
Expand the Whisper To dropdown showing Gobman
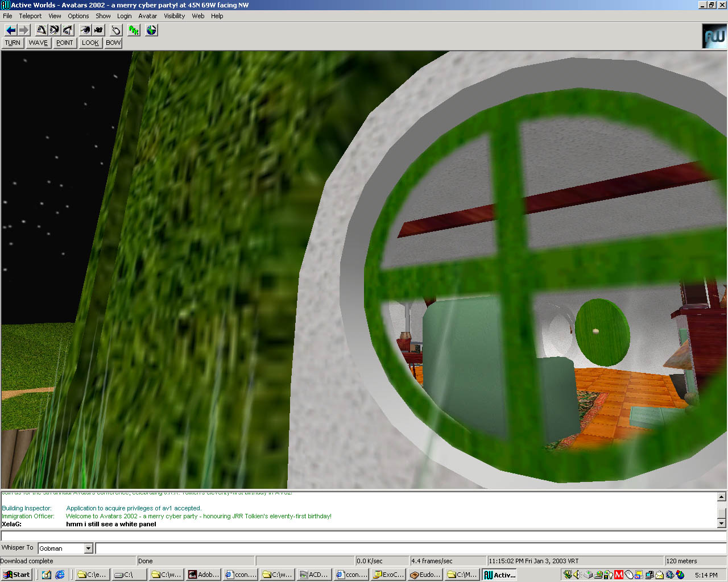point(88,548)
